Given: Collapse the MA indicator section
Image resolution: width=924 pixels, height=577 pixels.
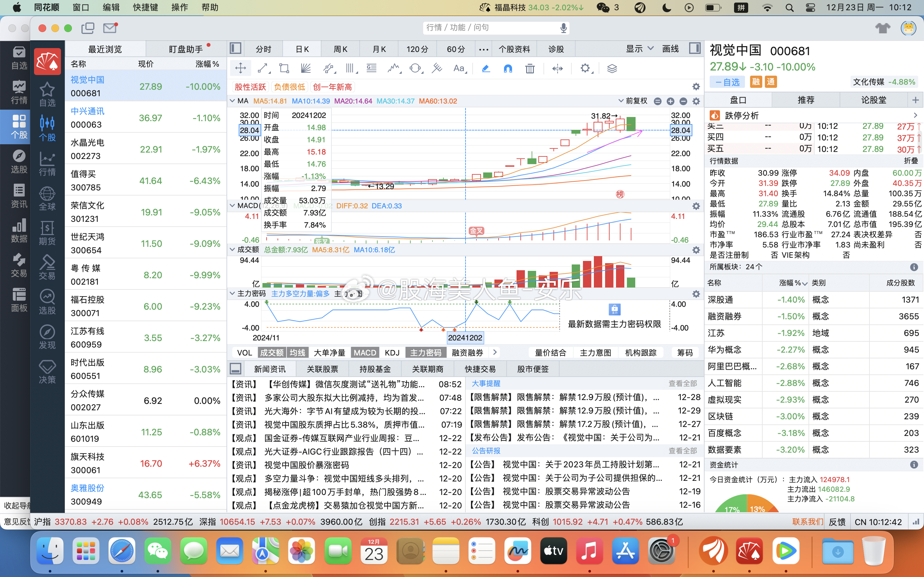Looking at the screenshot, I should (x=233, y=101).
